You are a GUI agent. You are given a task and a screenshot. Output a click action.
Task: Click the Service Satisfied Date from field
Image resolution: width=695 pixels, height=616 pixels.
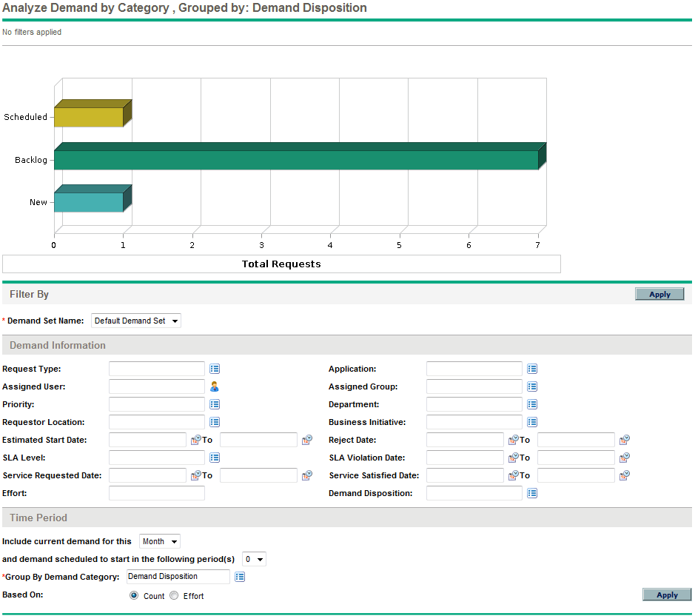point(465,475)
